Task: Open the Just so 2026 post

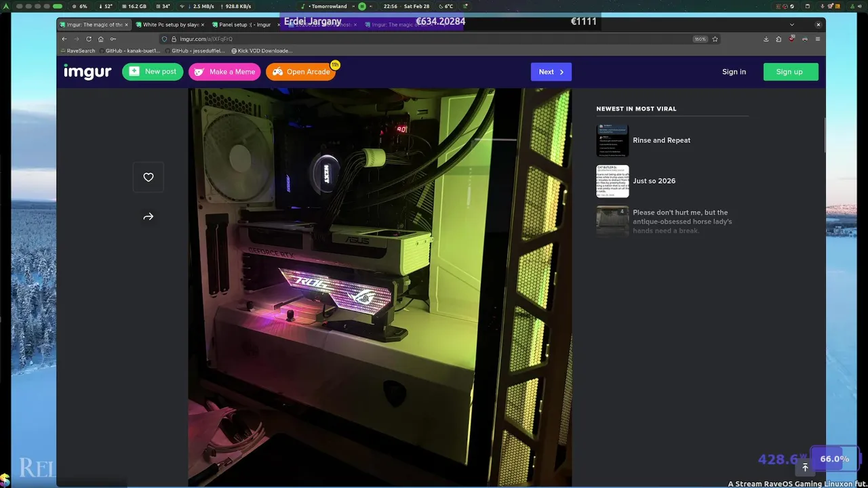Action: (x=654, y=181)
